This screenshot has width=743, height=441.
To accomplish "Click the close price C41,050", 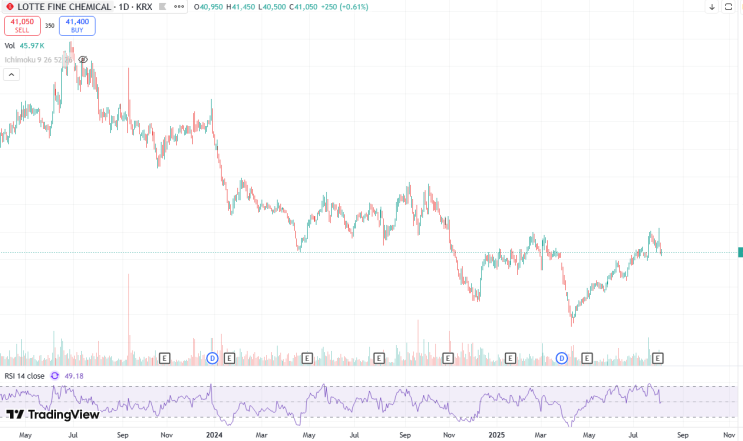I will [303, 7].
